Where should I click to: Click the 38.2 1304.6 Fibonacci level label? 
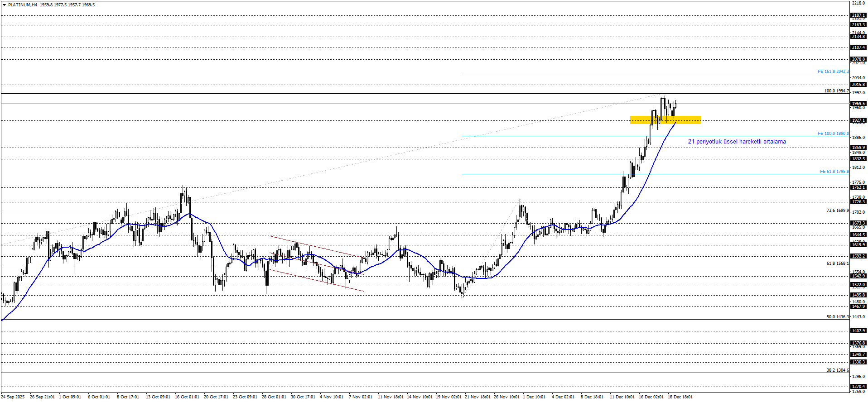coord(838,370)
